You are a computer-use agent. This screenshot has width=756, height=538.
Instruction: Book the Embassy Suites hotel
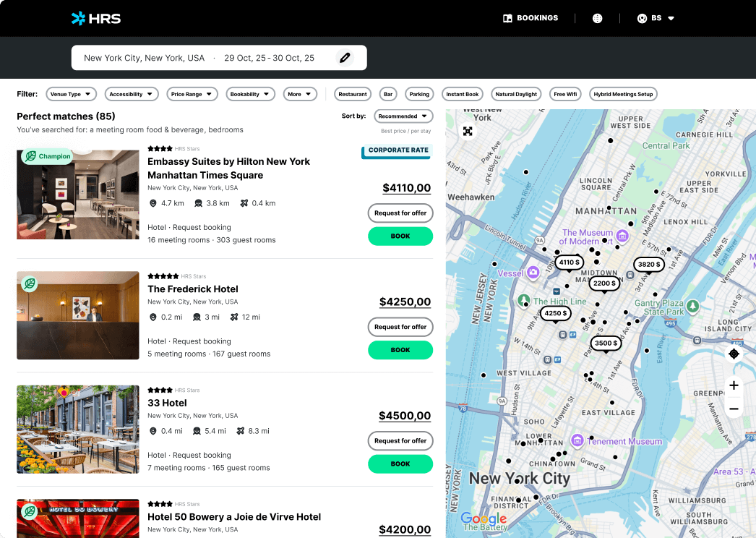(x=400, y=236)
